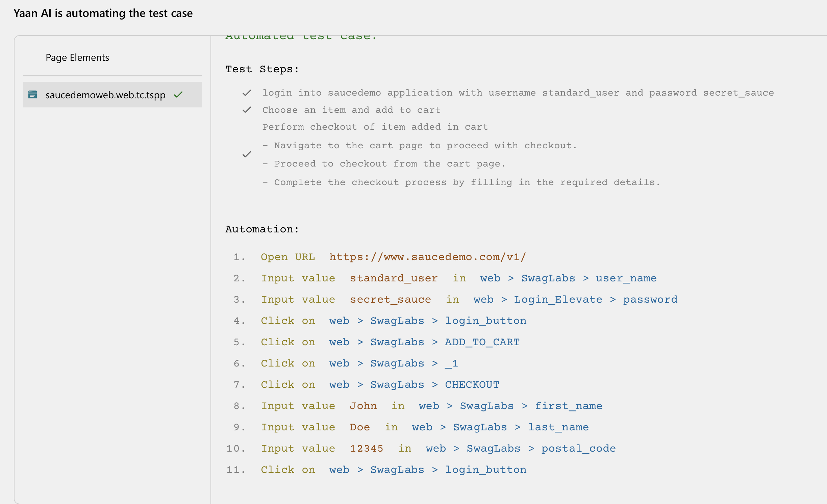
Task: Click the standard_user value text
Action: point(394,278)
